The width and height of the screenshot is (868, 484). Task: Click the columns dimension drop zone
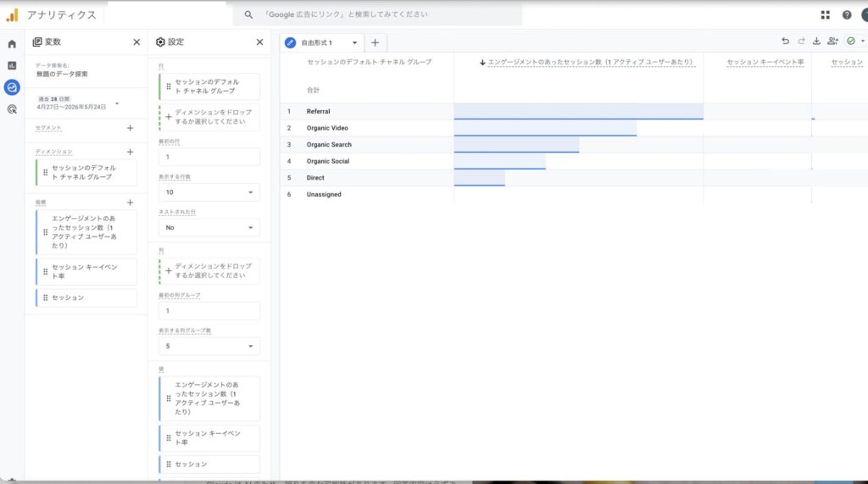[x=209, y=270]
